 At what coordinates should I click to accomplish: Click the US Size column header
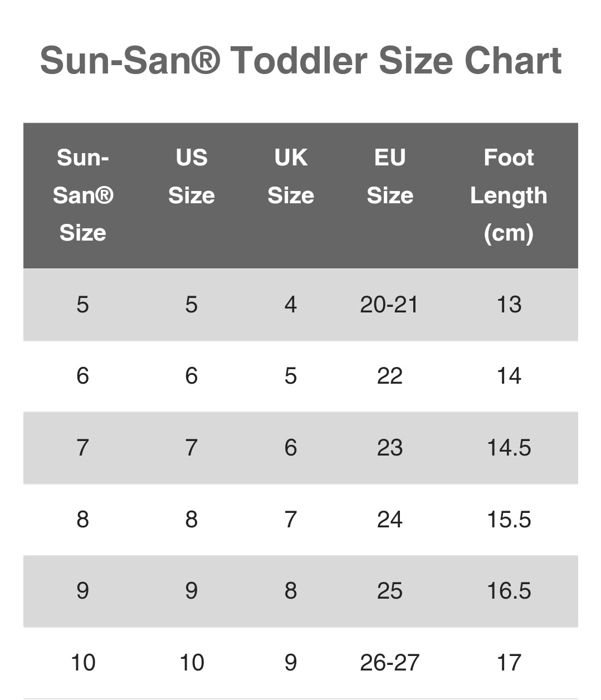191,177
